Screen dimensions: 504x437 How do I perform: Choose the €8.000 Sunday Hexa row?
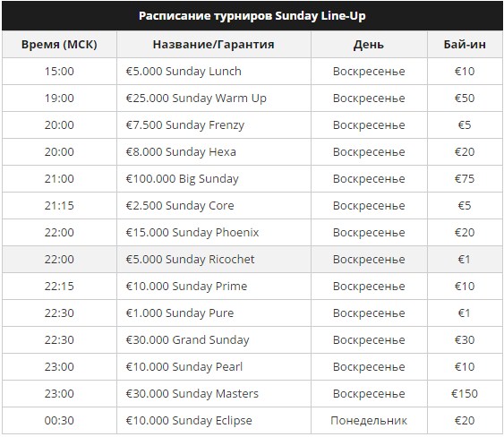tap(252, 151)
